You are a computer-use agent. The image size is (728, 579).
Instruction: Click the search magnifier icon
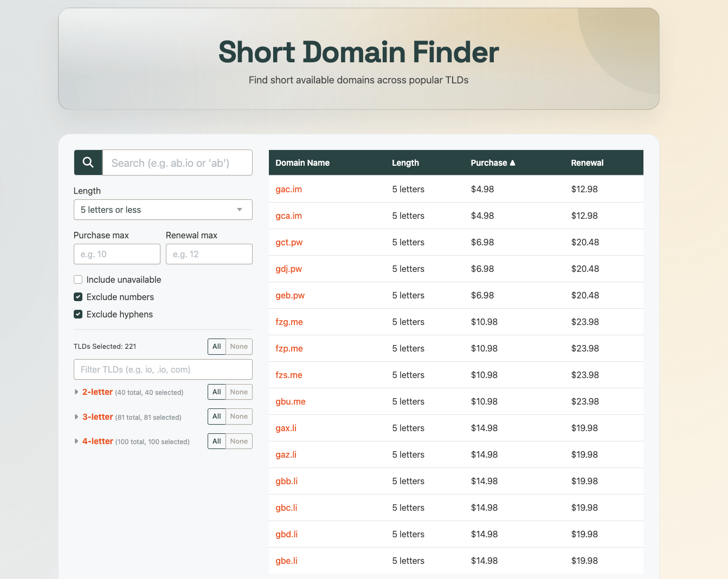click(x=88, y=162)
